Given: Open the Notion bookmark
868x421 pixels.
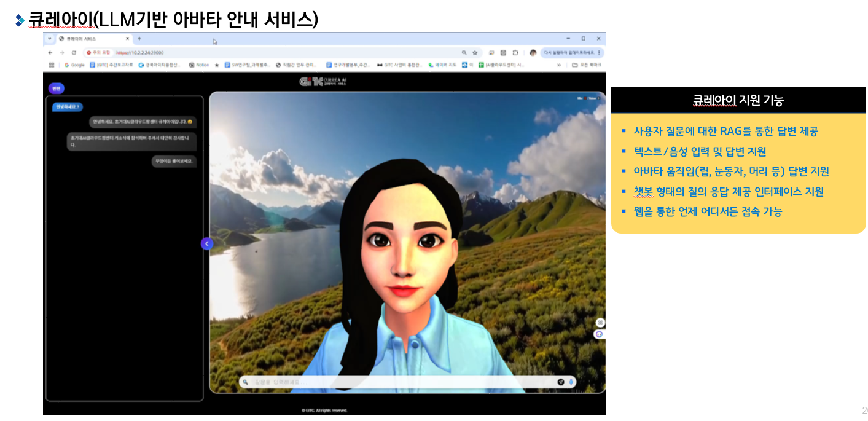Looking at the screenshot, I should pyautogui.click(x=199, y=65).
